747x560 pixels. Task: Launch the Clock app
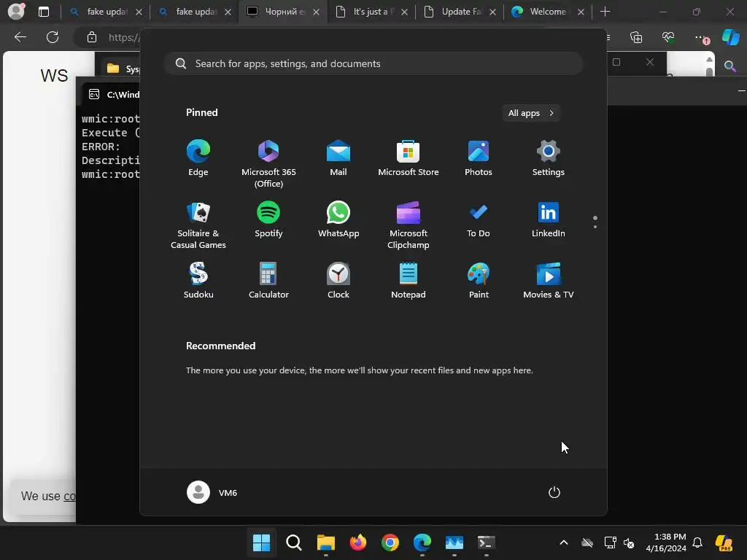point(338,281)
